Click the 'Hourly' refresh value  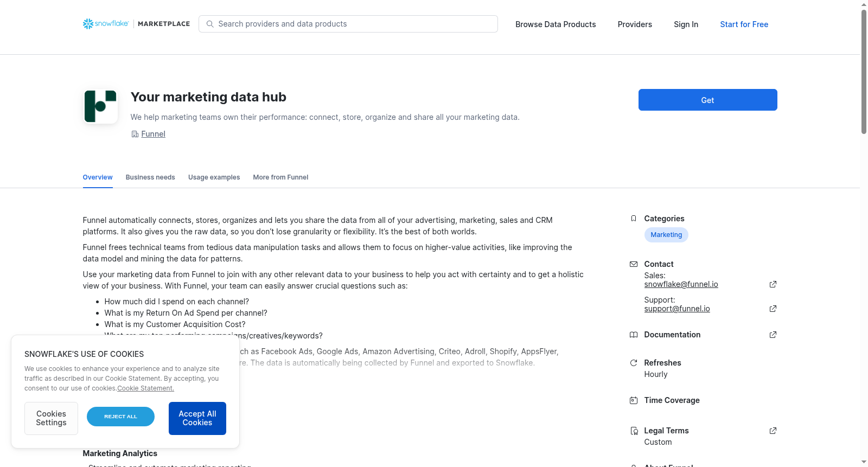656,374
